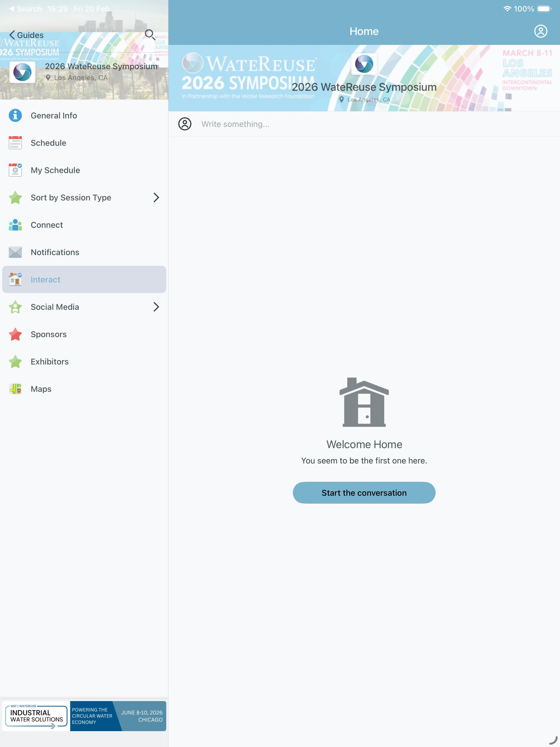Open the Sponsors list
The width and height of the screenshot is (560, 747).
point(84,334)
